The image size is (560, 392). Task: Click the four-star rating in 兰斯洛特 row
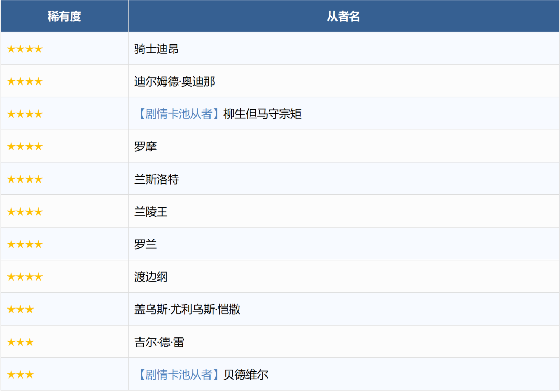click(x=25, y=179)
